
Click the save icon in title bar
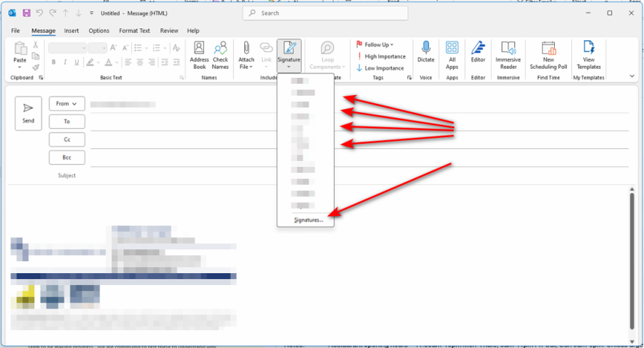27,13
